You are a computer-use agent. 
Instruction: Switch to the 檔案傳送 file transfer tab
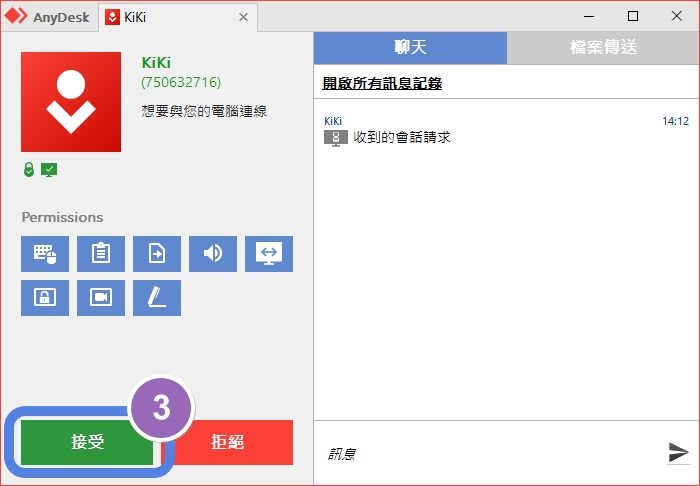pyautogui.click(x=603, y=47)
